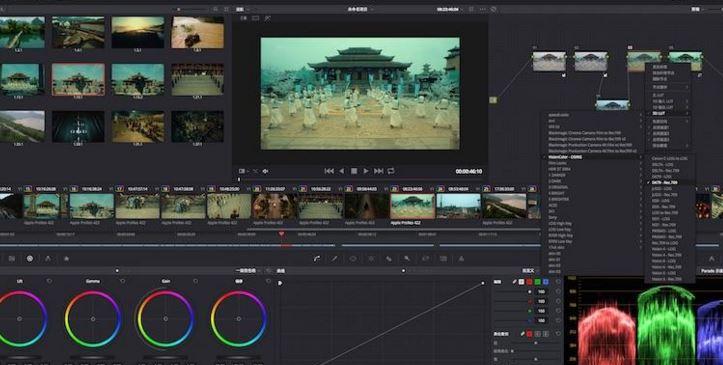Select clip 23 thumbnail in the timeline strip
723x365 pixels.
click(x=412, y=206)
